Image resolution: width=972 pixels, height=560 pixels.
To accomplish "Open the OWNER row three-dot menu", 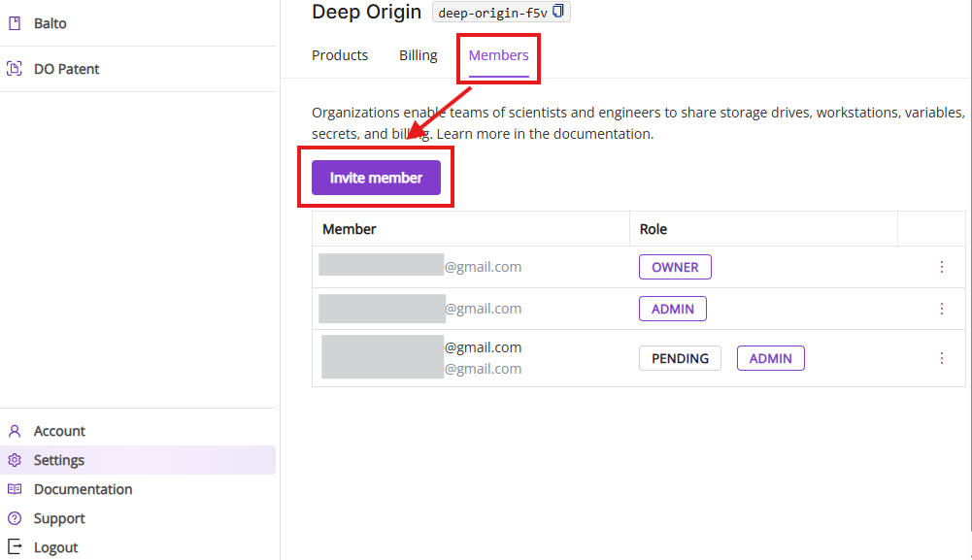I will tap(942, 267).
